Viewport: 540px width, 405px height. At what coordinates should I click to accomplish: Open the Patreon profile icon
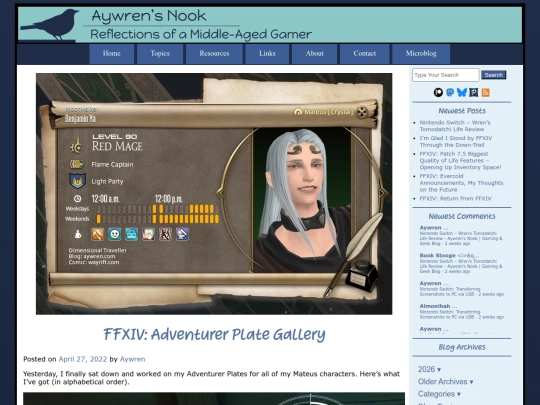[438, 92]
